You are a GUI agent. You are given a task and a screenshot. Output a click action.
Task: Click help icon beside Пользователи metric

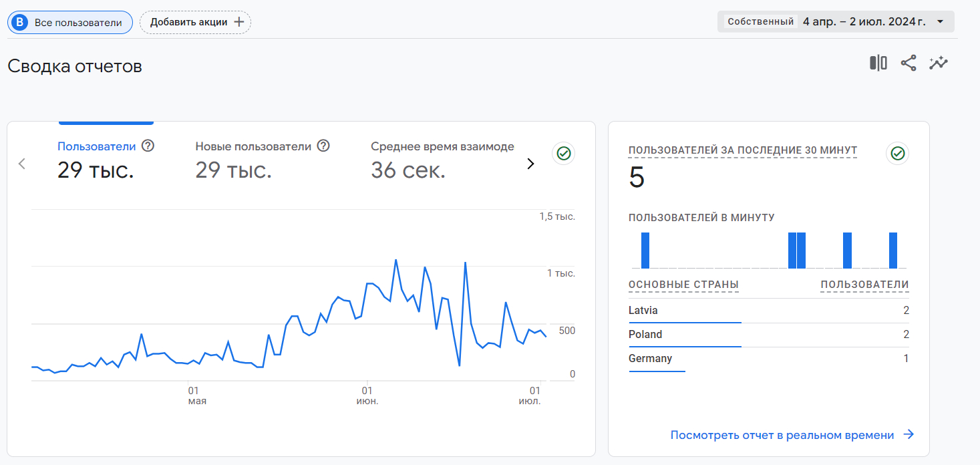coord(148,146)
